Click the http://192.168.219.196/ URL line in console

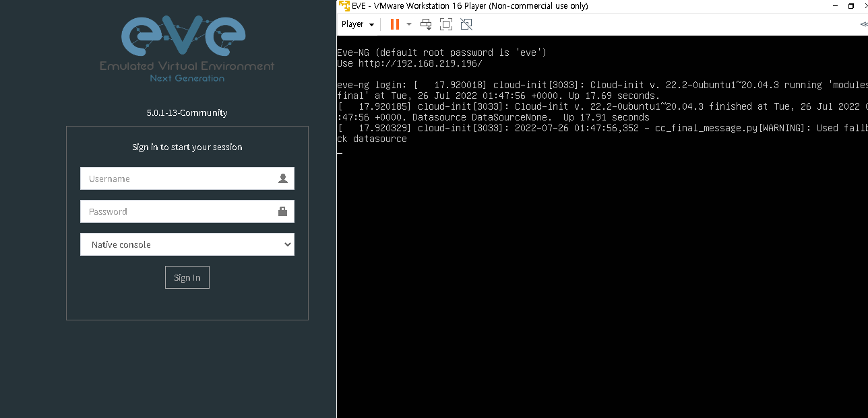[x=410, y=63]
